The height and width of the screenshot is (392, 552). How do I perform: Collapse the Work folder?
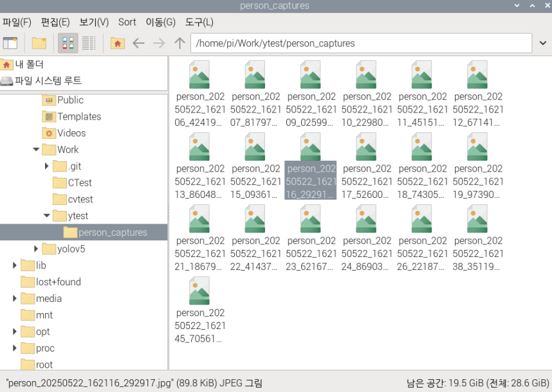[36, 150]
